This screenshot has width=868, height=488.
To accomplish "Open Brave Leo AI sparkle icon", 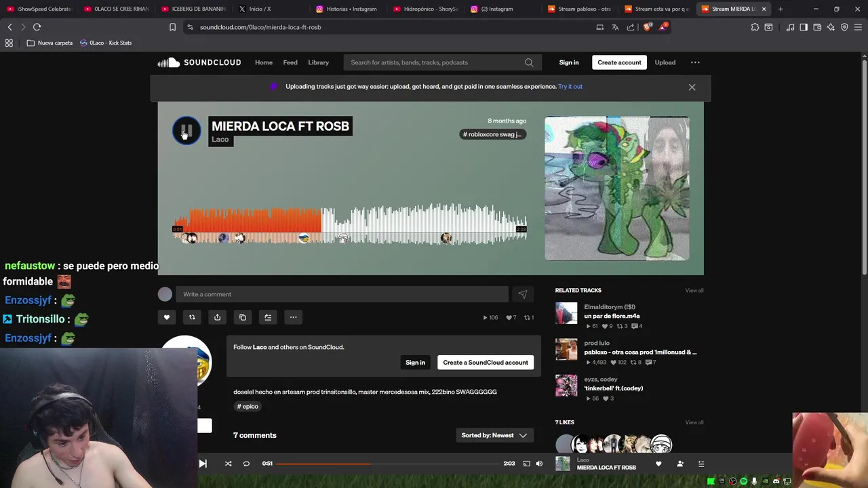I will [831, 27].
